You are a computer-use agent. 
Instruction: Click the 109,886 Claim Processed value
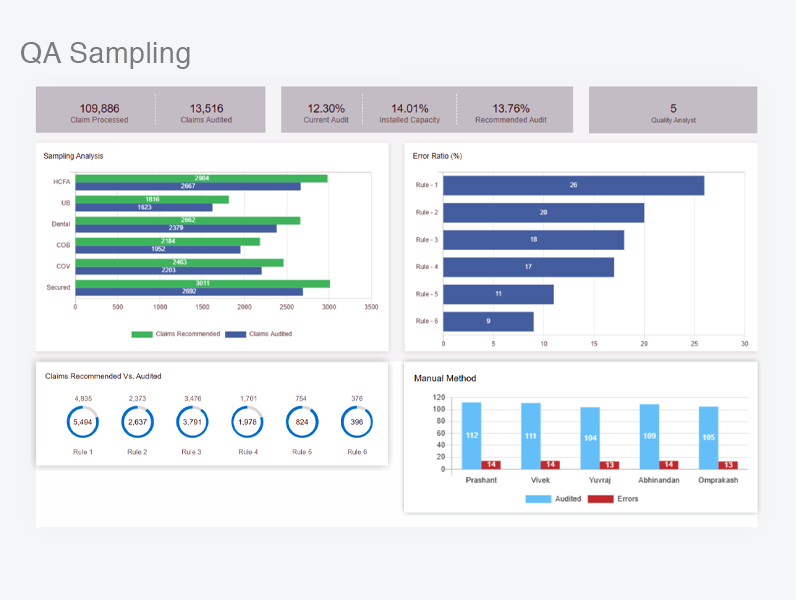(100, 109)
